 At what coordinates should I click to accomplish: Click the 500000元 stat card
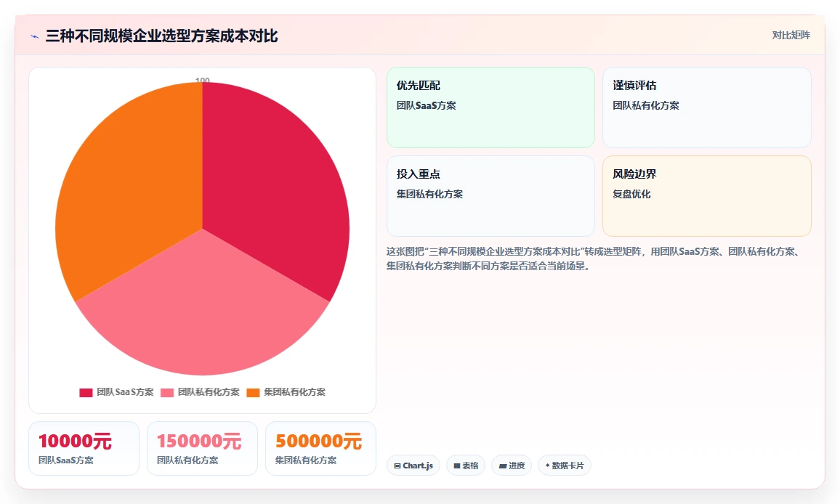(x=320, y=448)
